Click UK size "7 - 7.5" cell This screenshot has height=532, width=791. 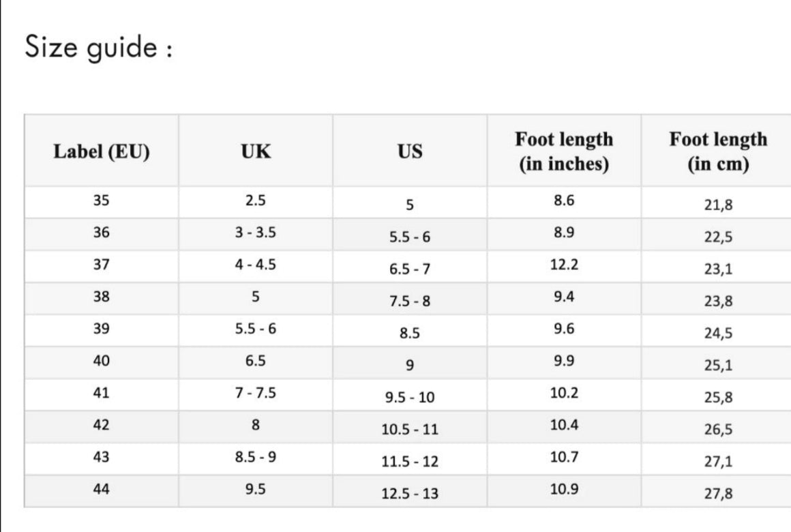256,393
